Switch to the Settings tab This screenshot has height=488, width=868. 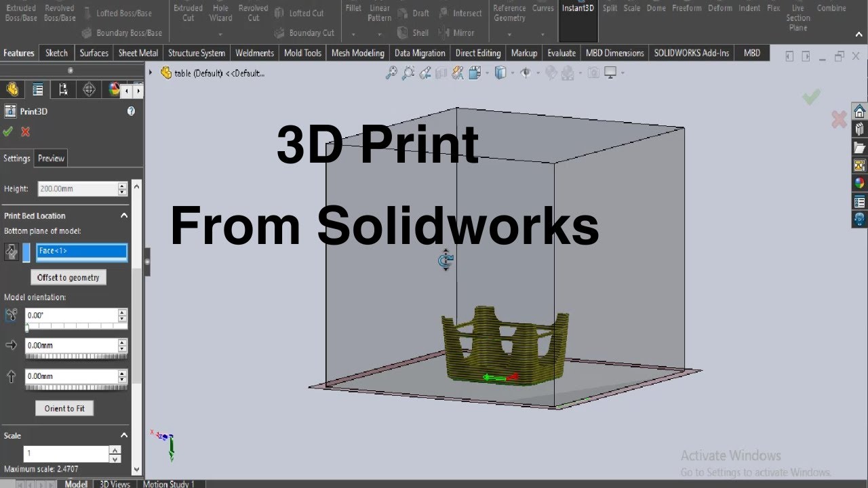click(17, 158)
